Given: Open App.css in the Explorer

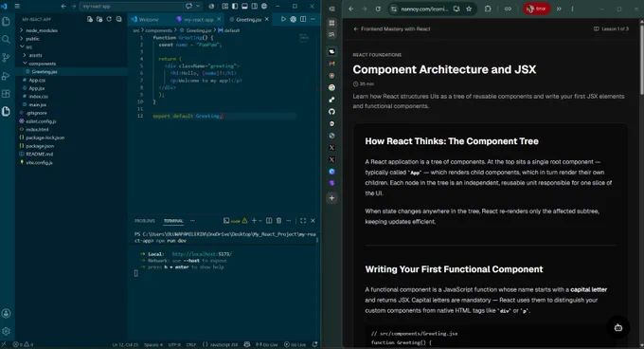Looking at the screenshot, I should [x=37, y=81].
